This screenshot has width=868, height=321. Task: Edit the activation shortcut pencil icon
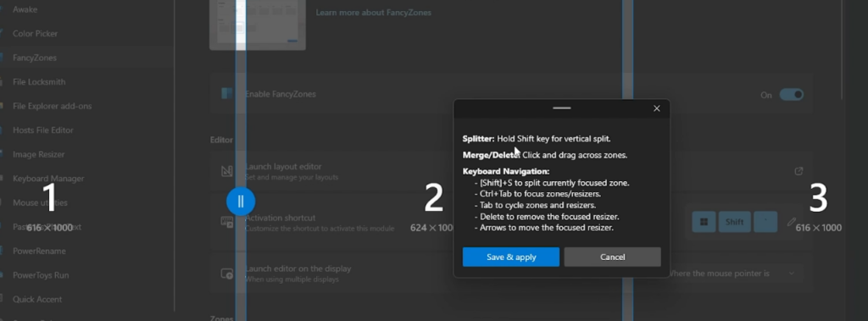791,222
